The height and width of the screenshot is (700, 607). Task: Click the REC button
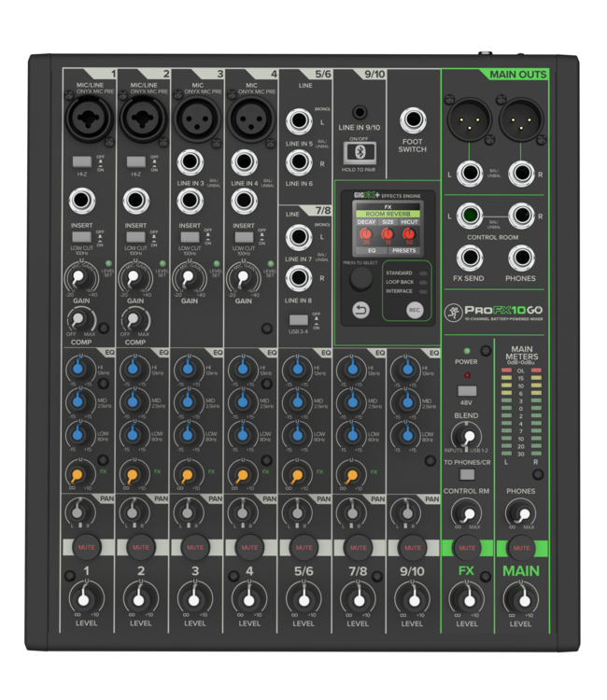415,310
